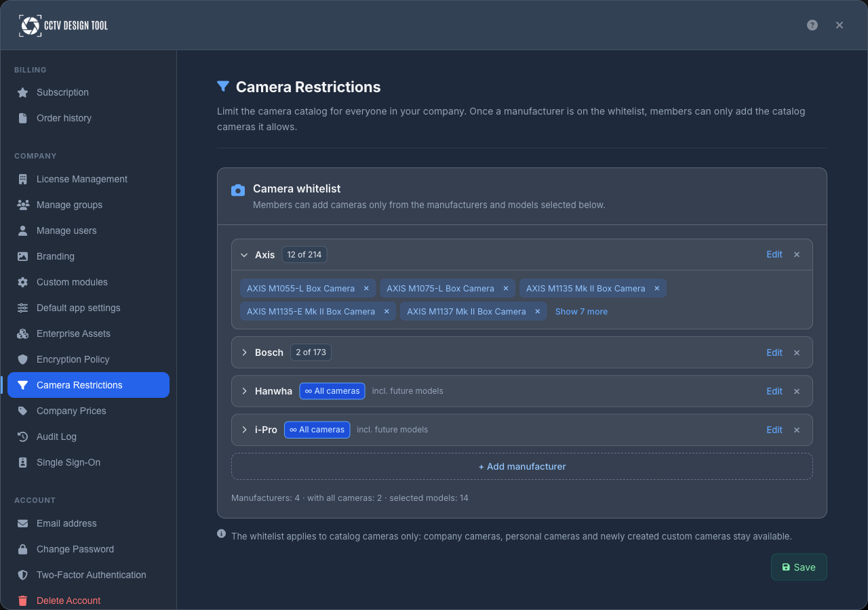Click the Audit Log history icon
Image resolution: width=868 pixels, height=610 pixels.
click(x=23, y=436)
